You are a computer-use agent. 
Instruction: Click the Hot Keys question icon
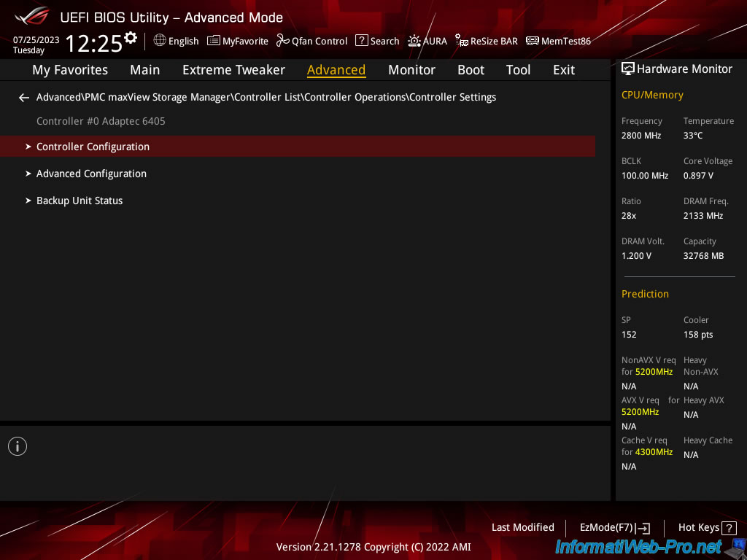coord(729,528)
